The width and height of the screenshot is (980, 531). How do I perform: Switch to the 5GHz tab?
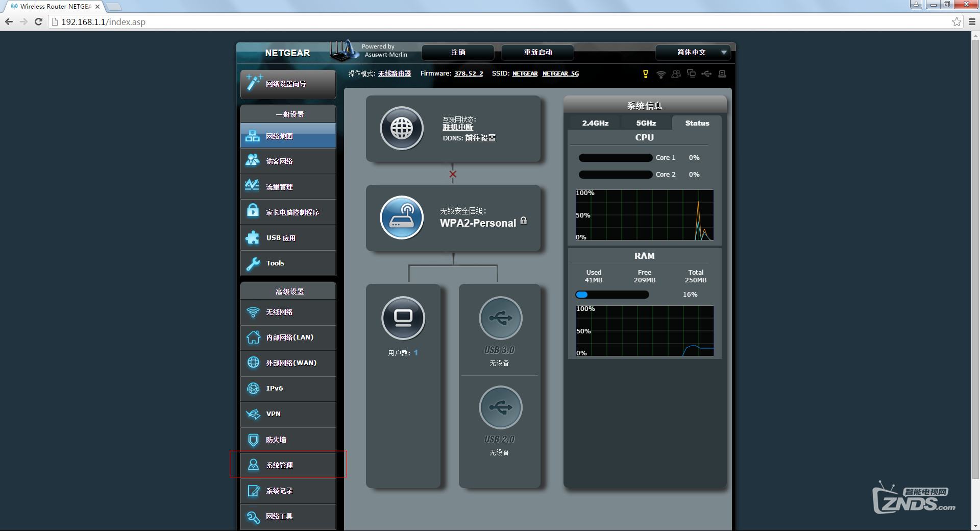(x=646, y=123)
